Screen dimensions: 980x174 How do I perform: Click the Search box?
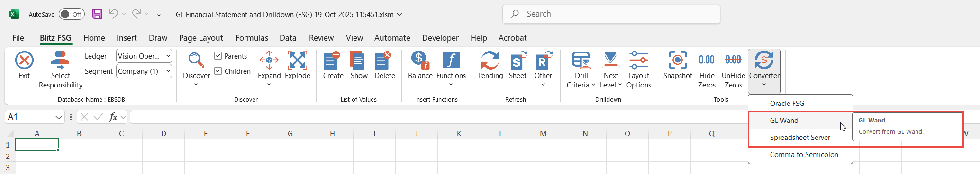tap(611, 14)
